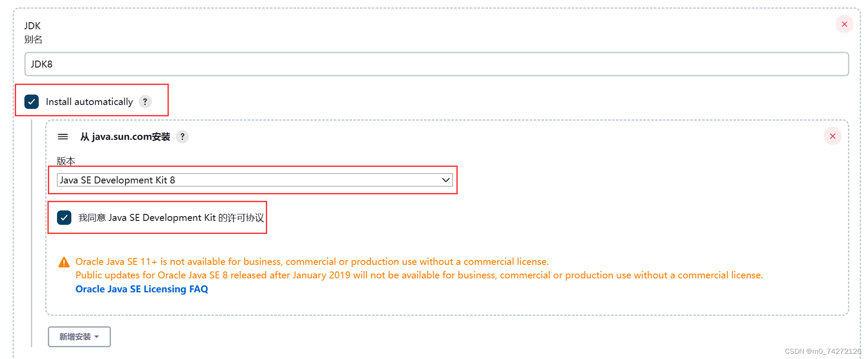Click the Java SE Development Kit 8 combo box
Viewport: 868px width, 359px height.
coord(255,180)
